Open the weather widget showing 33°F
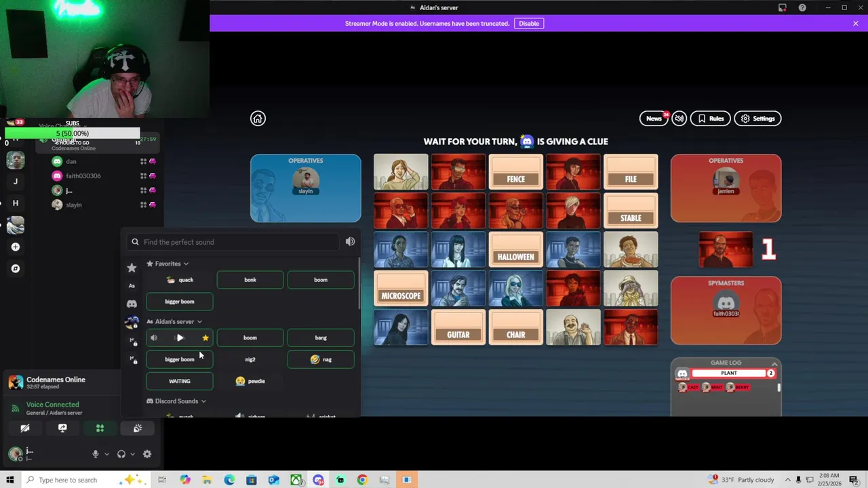Viewport: 868px width, 488px height. click(x=741, y=480)
